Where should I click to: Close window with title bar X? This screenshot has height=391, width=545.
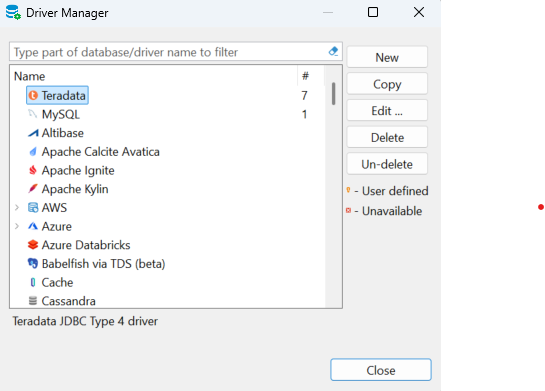419,12
